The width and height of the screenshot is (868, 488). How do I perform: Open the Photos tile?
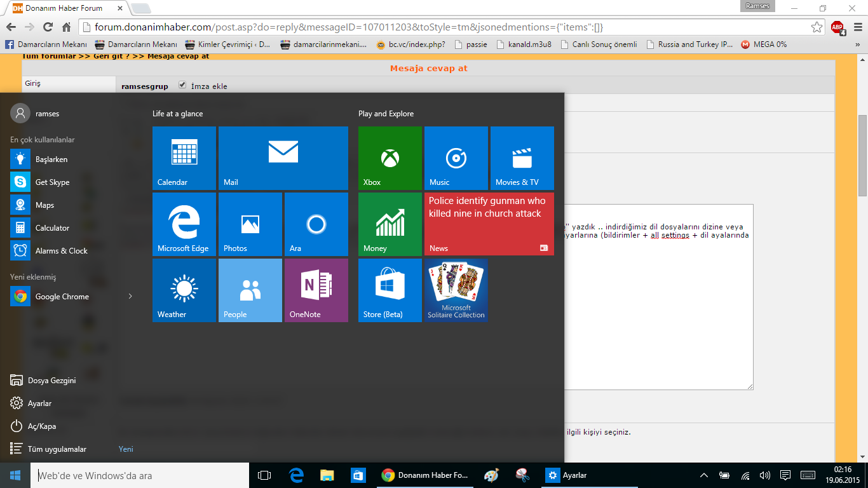pos(250,224)
